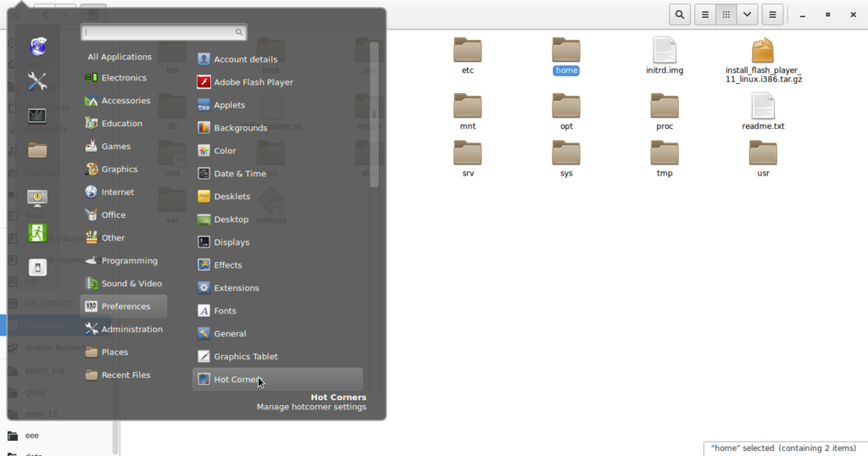
Task: Open the Extensions settings
Action: [x=277, y=288]
